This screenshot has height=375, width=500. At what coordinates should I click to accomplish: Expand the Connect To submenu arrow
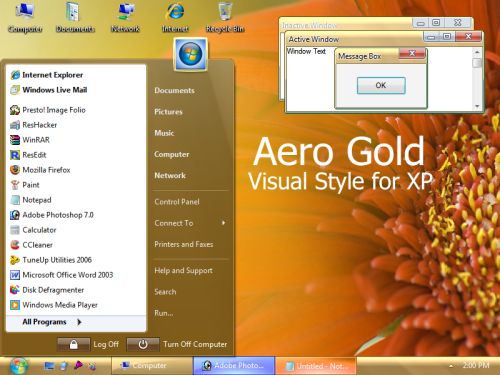coord(224,223)
